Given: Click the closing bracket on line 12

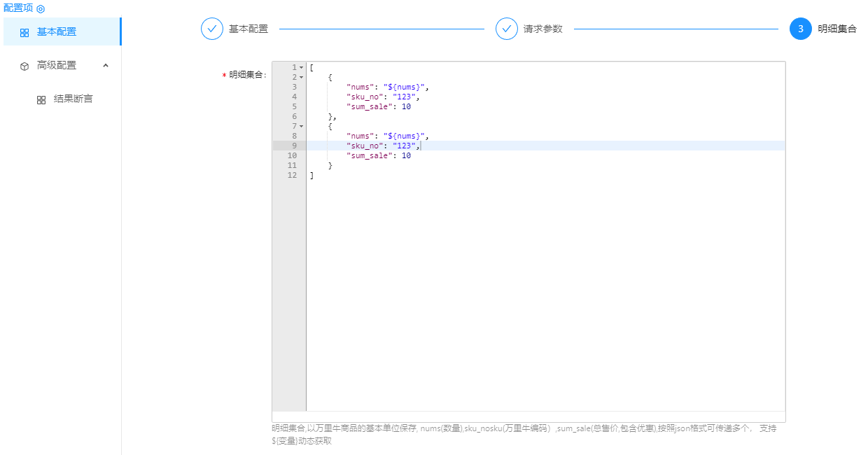Looking at the screenshot, I should click(x=311, y=175).
